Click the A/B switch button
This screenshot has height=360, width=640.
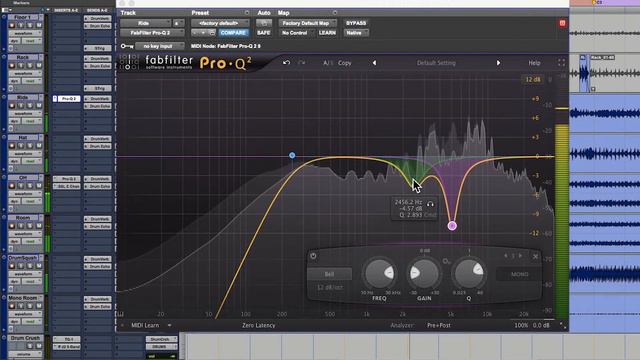[327, 63]
